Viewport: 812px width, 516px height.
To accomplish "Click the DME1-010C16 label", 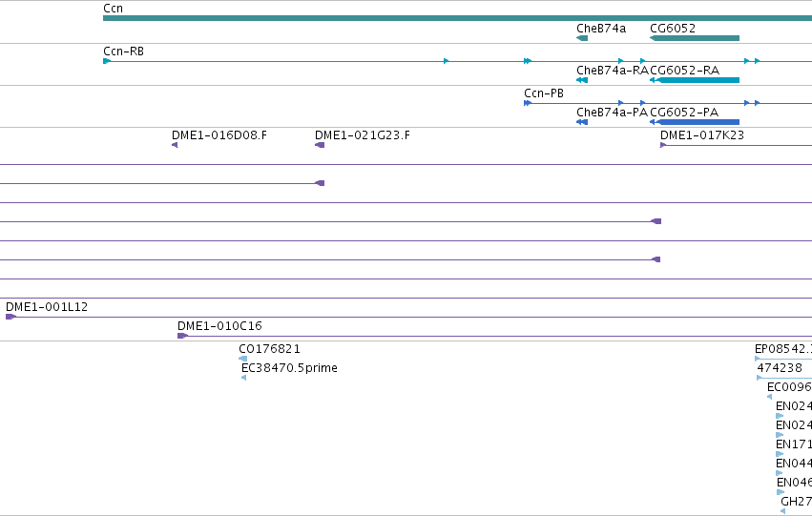I will pos(219,326).
